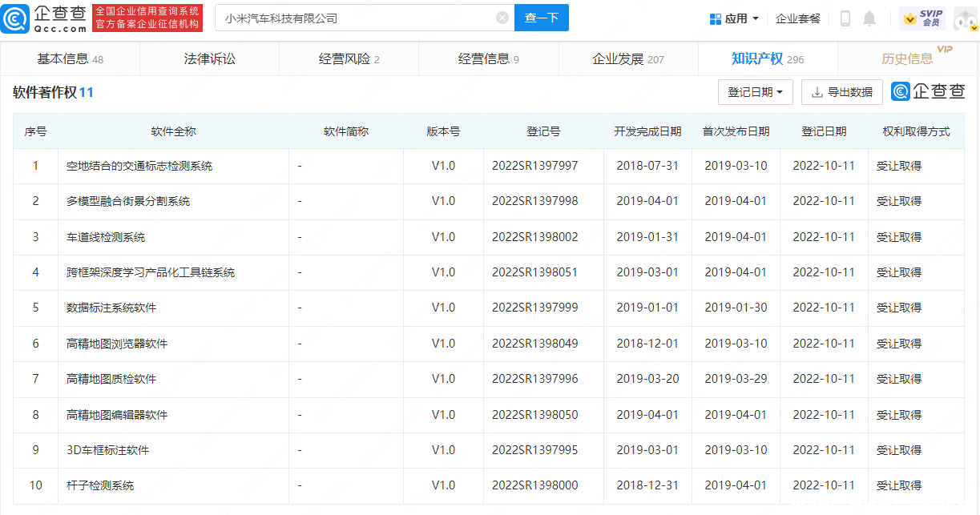980x515 pixels.
Task: Click the 软件全称 column header
Action: (x=174, y=131)
